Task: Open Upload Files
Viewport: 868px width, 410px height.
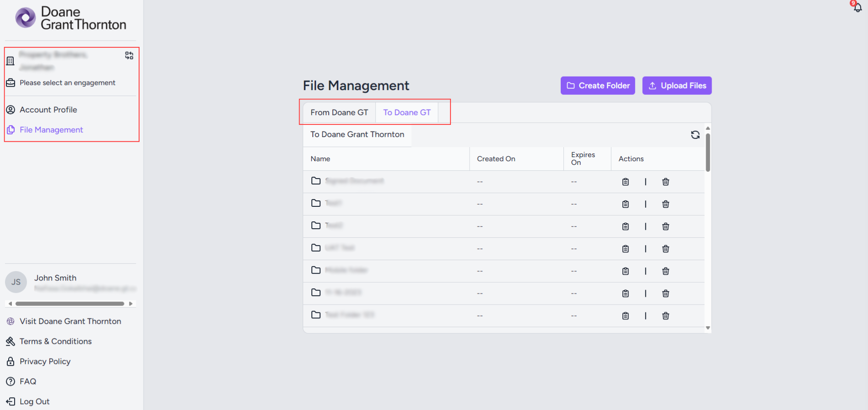Action: [x=677, y=86]
